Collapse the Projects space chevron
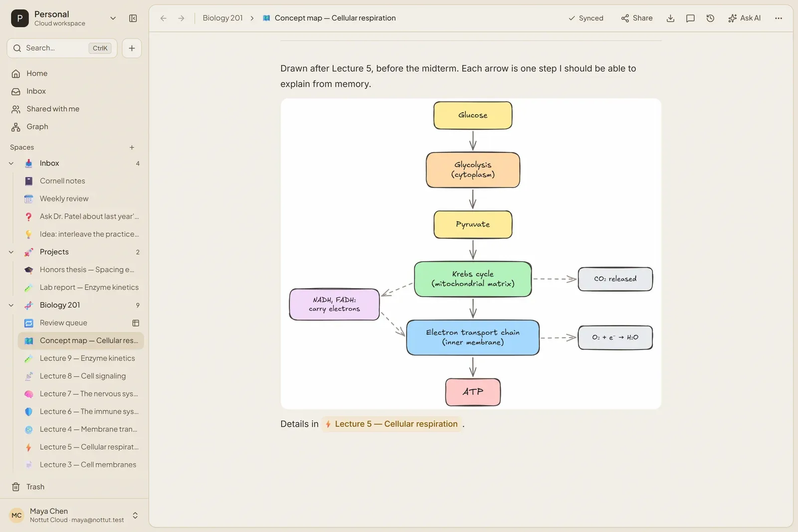 coord(11,252)
